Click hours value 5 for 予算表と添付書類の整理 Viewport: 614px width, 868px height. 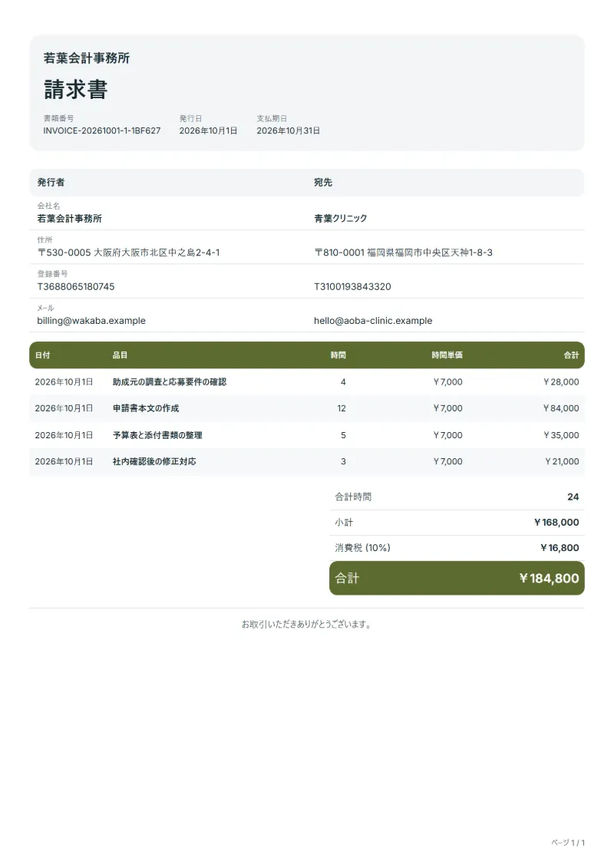click(x=343, y=435)
